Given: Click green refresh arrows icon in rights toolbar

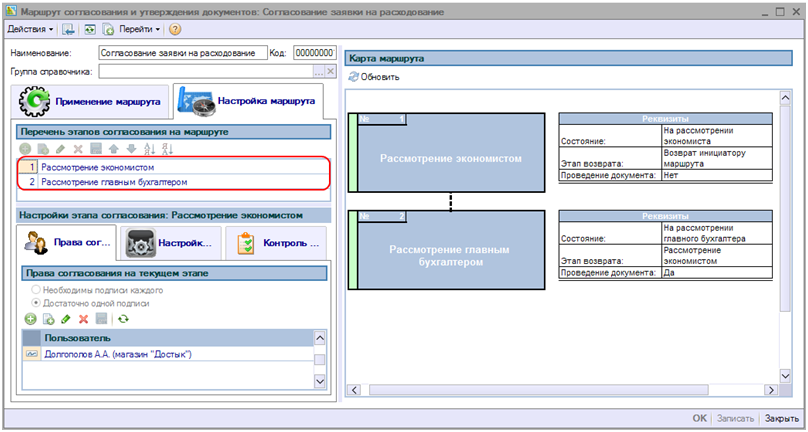Looking at the screenshot, I should [124, 318].
